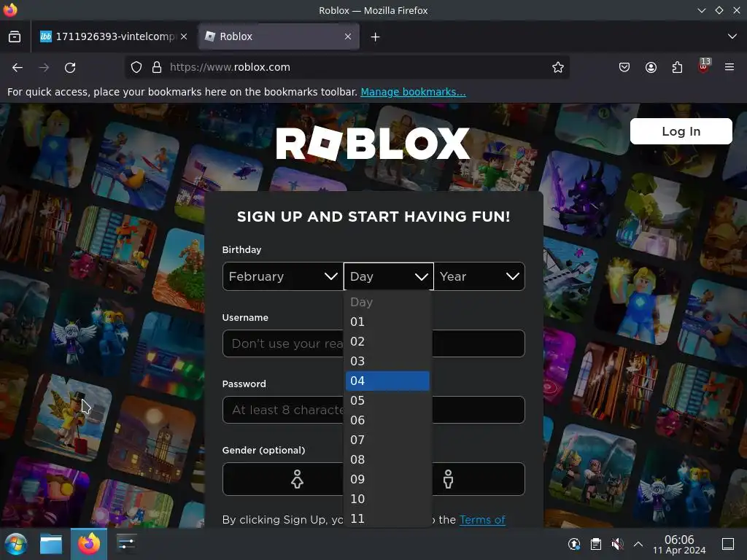
Task: Choose day 06 from the list
Action: 387,420
